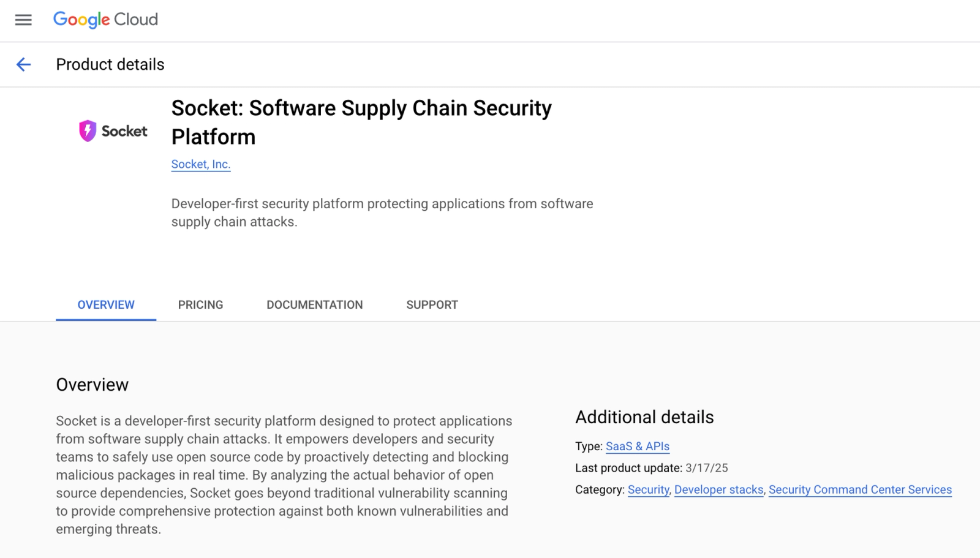
Task: Switch to the Overview tab
Action: click(x=106, y=304)
